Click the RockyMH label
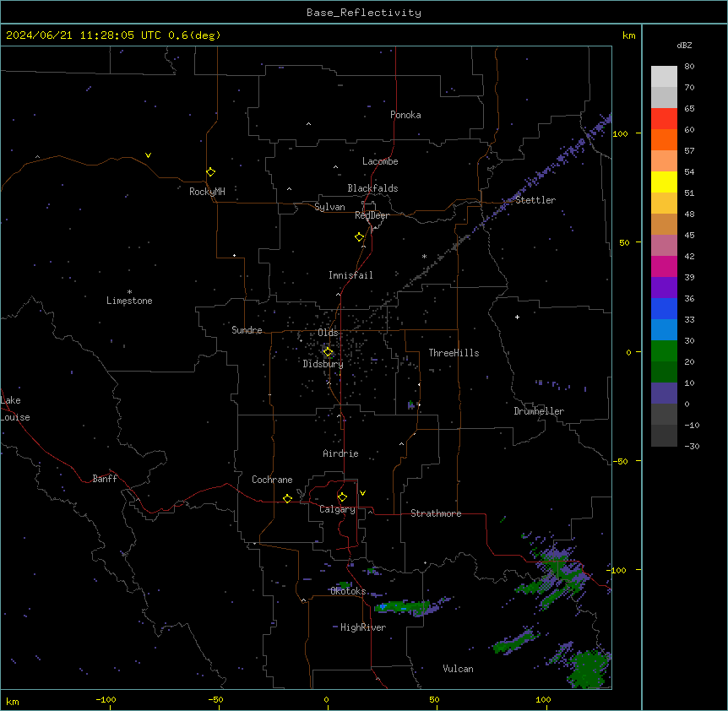 click(x=207, y=192)
